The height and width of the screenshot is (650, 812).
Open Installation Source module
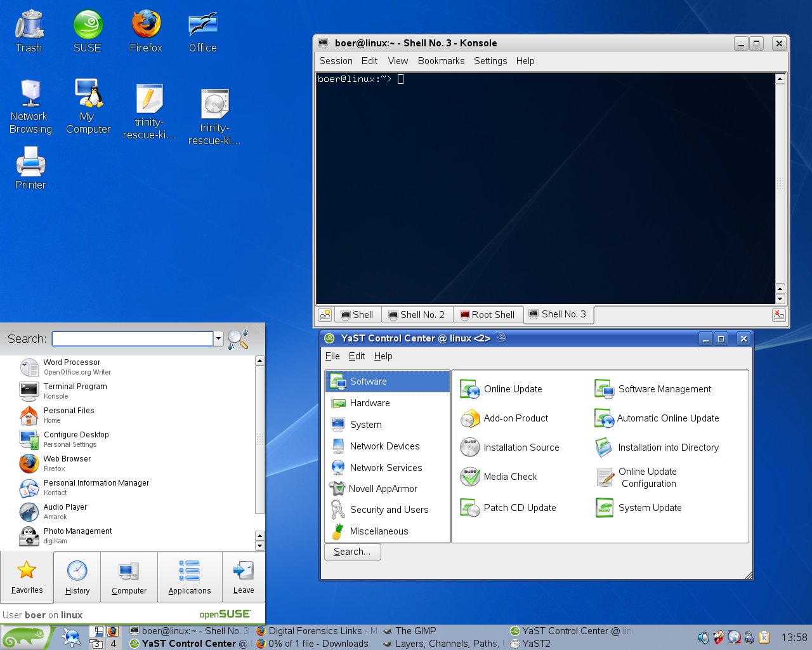[521, 448]
